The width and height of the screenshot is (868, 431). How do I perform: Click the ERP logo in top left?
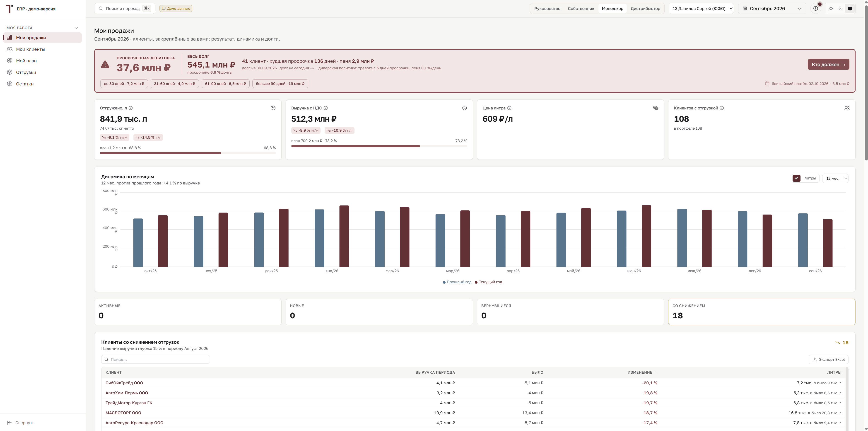10,9
